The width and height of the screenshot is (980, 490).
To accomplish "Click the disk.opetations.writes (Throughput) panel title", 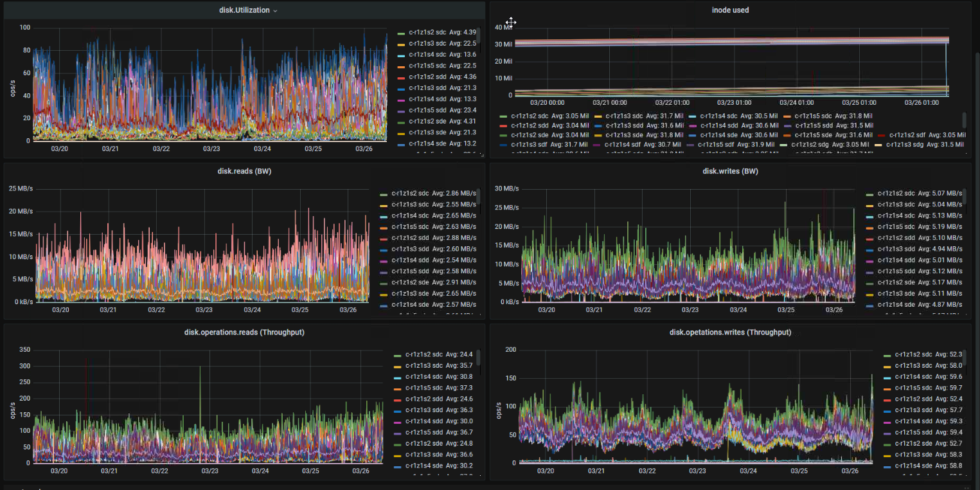I will 730,332.
